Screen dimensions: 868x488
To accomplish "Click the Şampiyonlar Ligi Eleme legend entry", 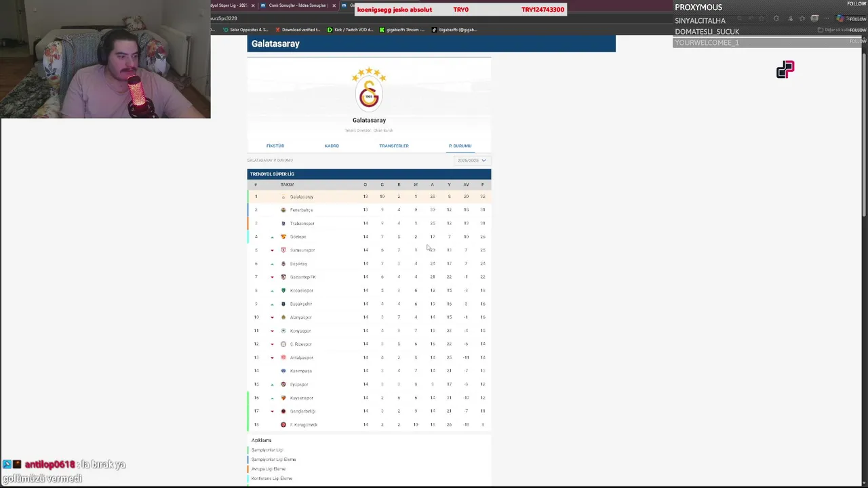I will pos(273,460).
